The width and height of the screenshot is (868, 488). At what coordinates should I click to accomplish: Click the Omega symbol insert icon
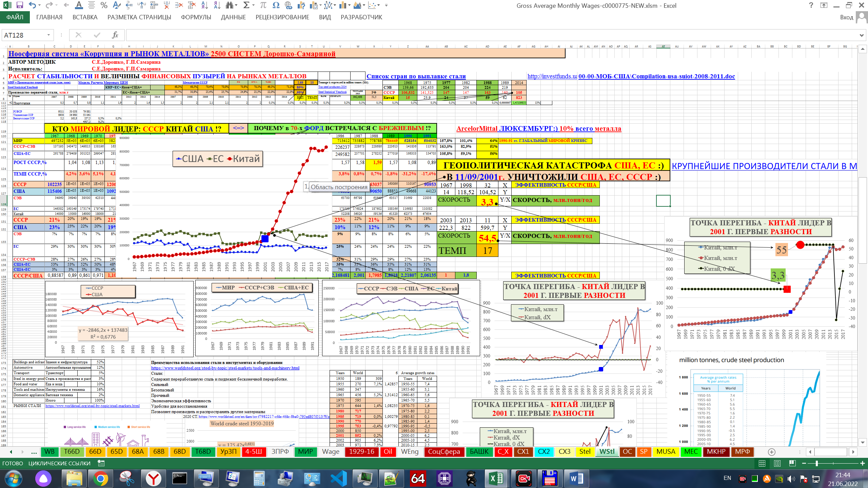coord(276,5)
